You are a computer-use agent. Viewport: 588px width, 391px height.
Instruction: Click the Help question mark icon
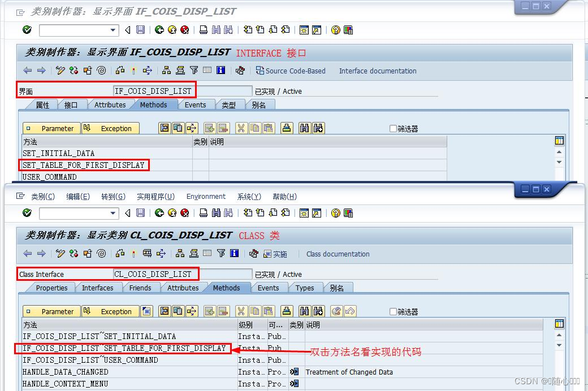pyautogui.click(x=336, y=30)
